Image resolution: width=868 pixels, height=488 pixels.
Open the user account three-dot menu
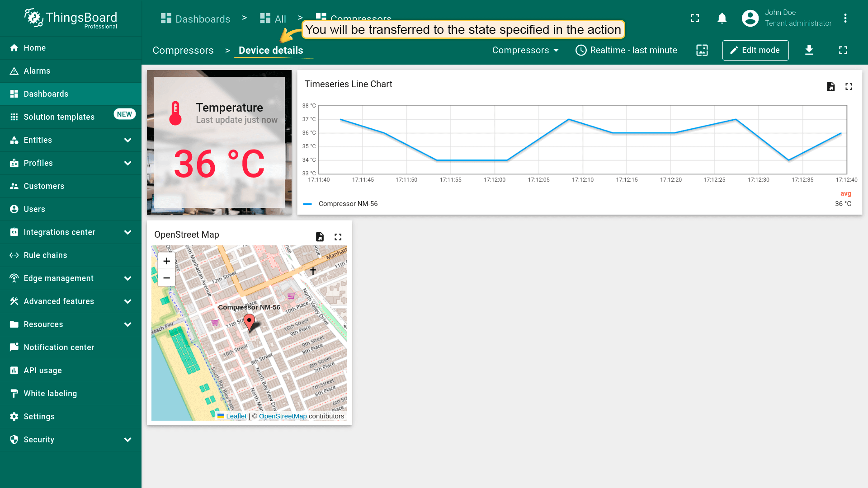click(845, 19)
